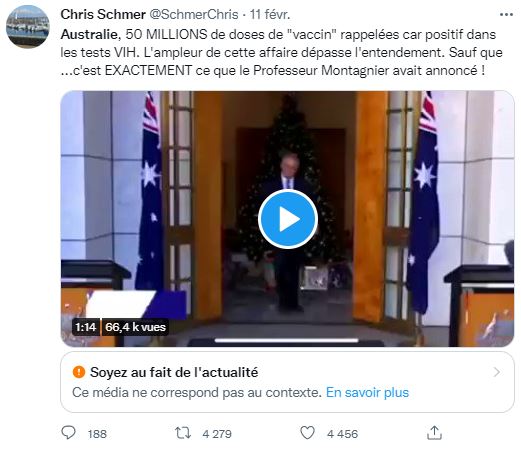
Task: Retweet using the arrows icon
Action: [x=183, y=433]
